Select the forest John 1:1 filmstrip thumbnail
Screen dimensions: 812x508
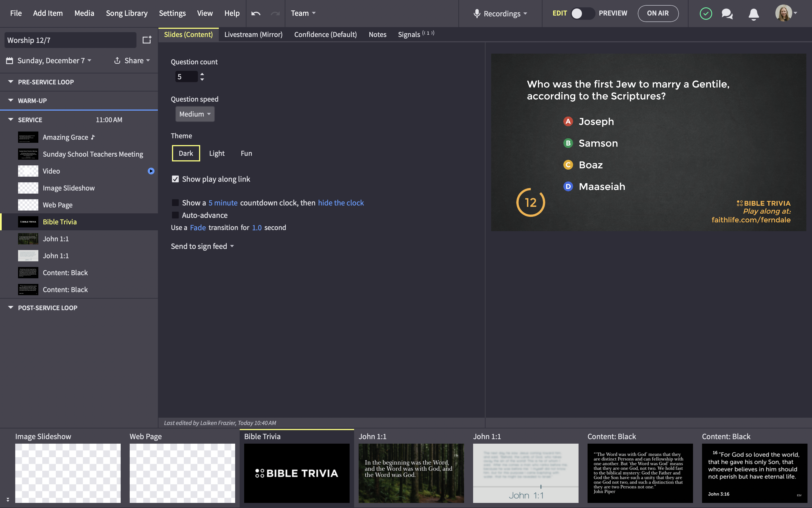[411, 473]
